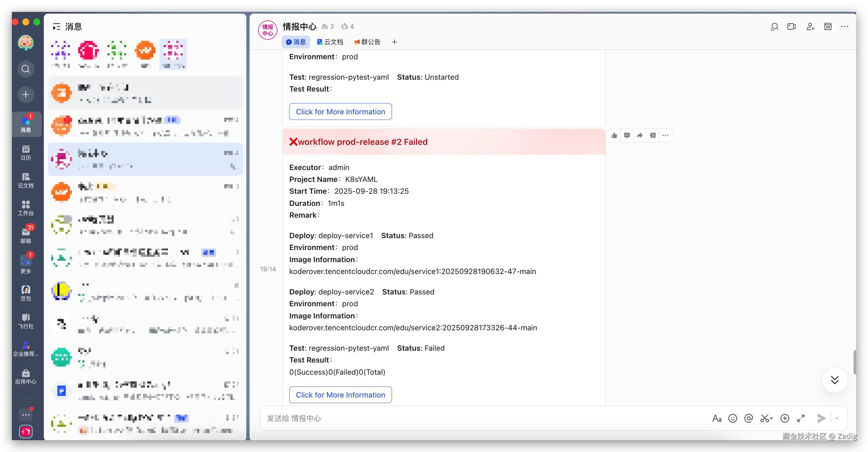Click the search icon in left sidebar

pos(26,69)
